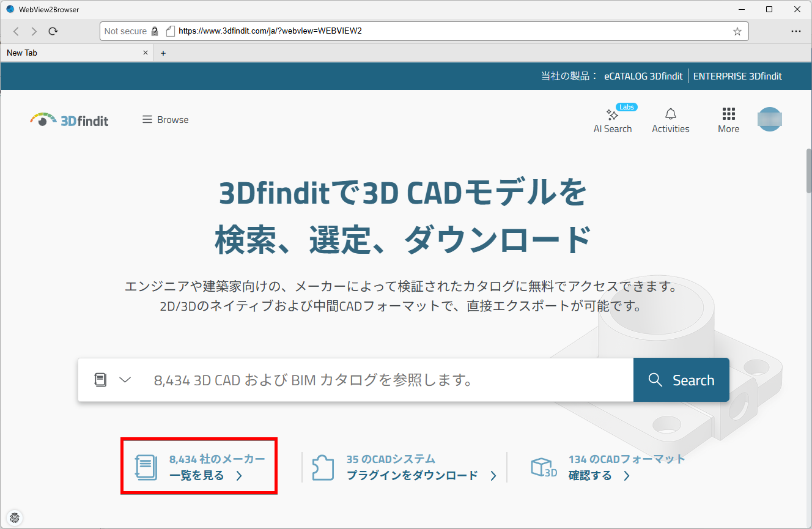Open the browser ellipsis menu

[795, 31]
